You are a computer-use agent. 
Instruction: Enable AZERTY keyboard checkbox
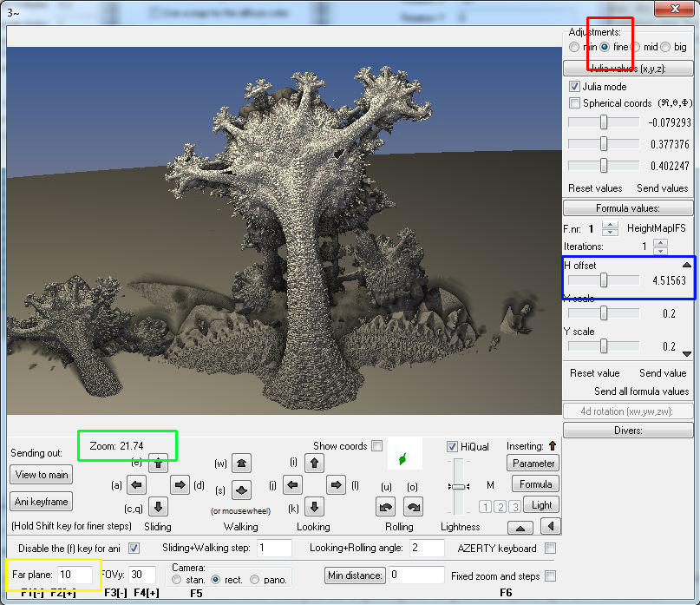point(551,549)
